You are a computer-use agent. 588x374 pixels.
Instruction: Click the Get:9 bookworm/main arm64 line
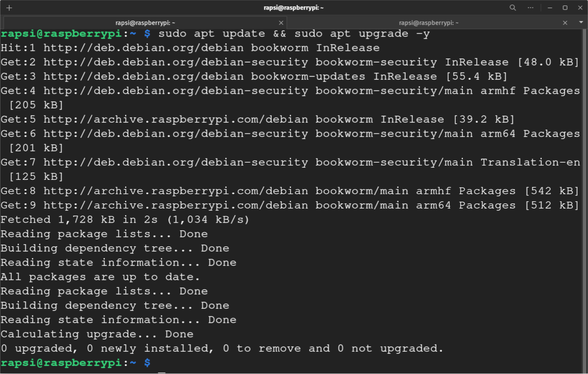point(290,205)
